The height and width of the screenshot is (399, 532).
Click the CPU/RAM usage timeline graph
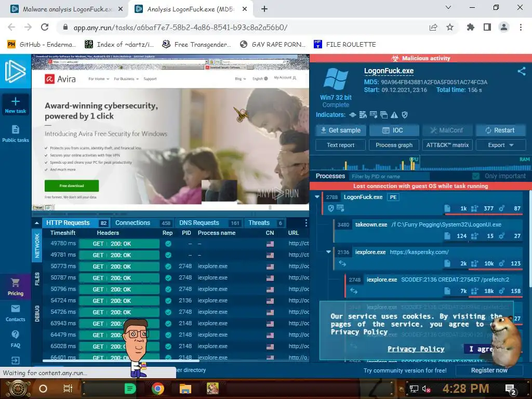(421, 163)
